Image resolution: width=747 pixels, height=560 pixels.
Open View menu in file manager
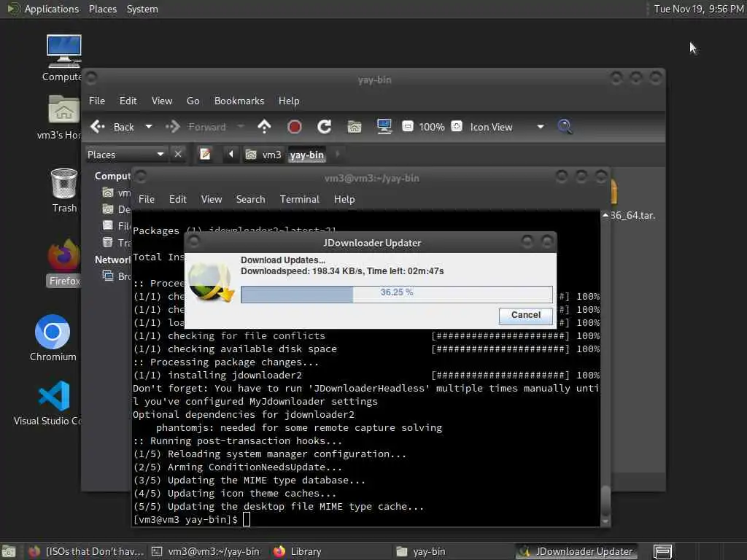click(x=162, y=101)
